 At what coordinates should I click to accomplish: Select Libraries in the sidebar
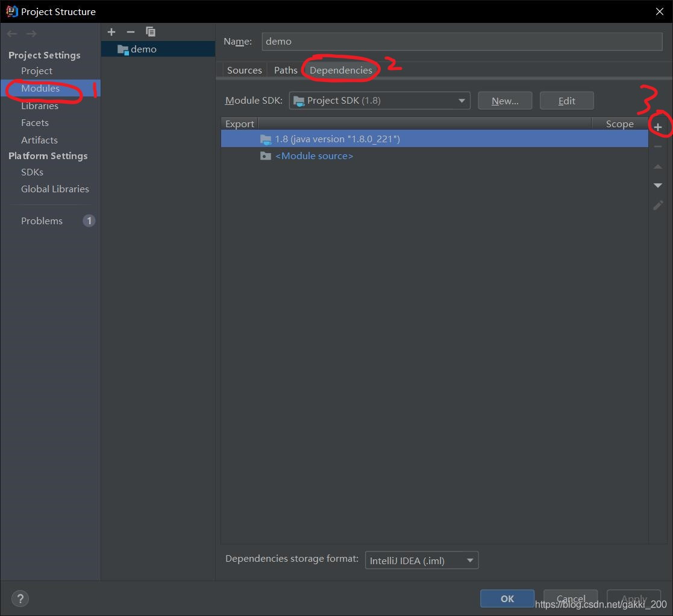pyautogui.click(x=40, y=105)
